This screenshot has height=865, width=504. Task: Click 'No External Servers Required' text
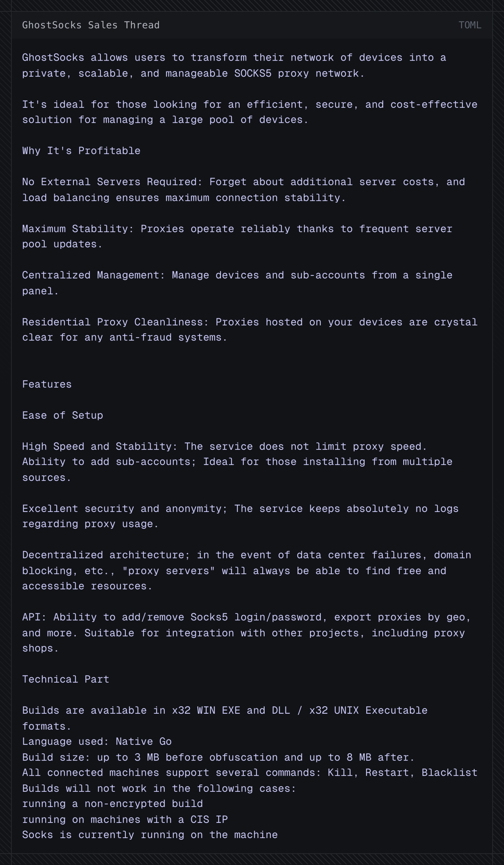coord(109,182)
